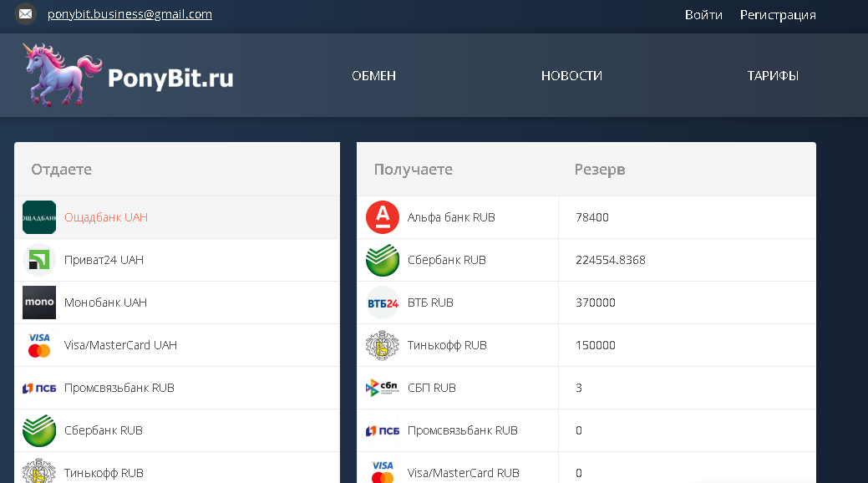Screen dimensions: 868x483
Task: Click the ПСБ logo in Отдаете list
Action: click(39, 388)
